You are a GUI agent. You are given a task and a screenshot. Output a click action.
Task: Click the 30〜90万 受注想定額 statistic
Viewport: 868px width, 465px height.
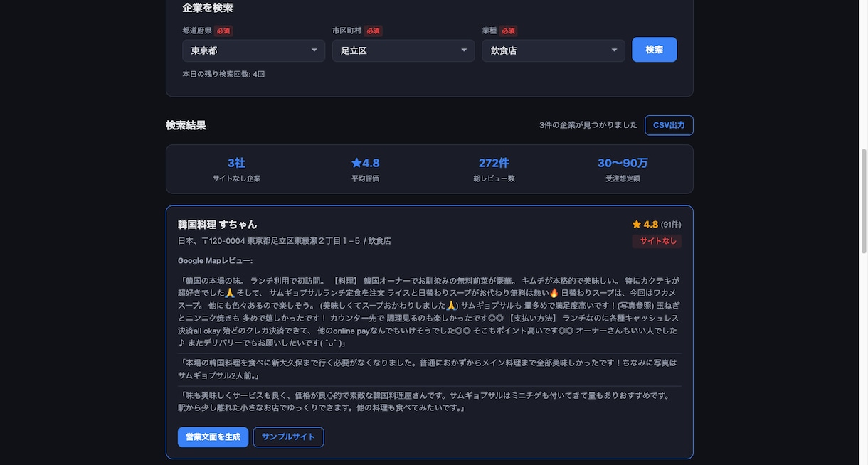click(623, 169)
